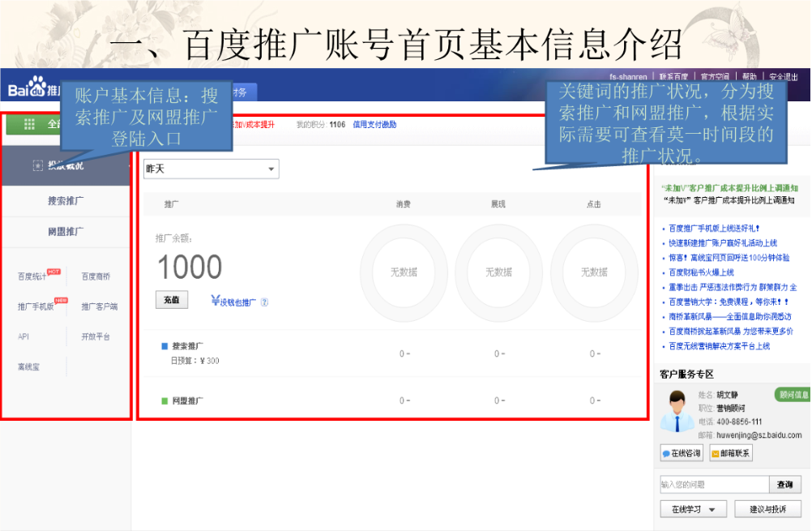Open news 百度推广手机版上线送好礼
The width and height of the screenshot is (812, 531).
point(714,229)
